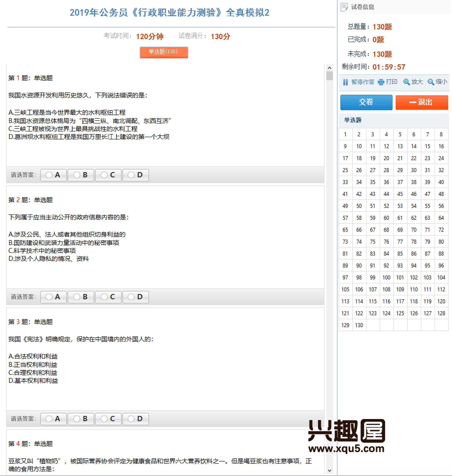The height and width of the screenshot is (476, 452).
Task: Click the scrollbar down arrow
Action: pyautogui.click(x=330, y=470)
